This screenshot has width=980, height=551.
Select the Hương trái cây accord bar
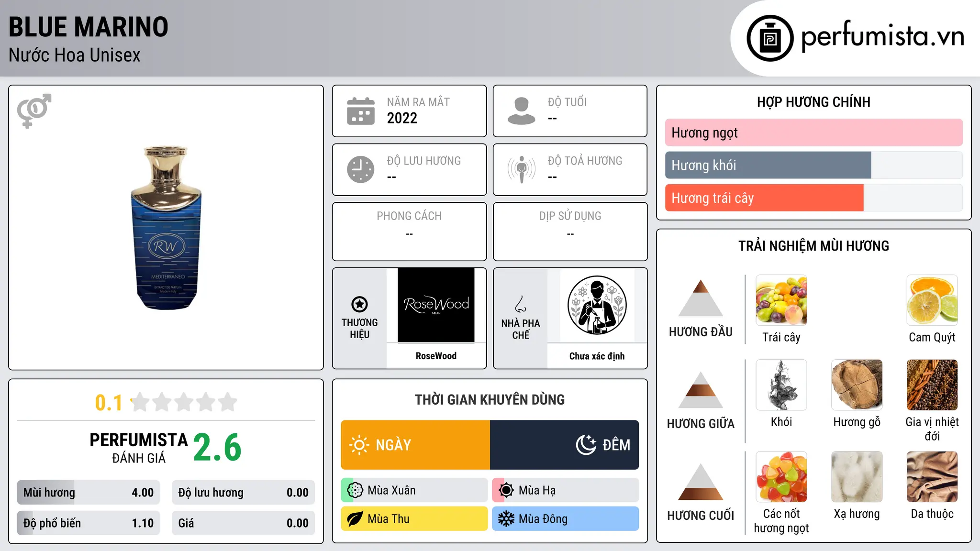pyautogui.click(x=813, y=198)
